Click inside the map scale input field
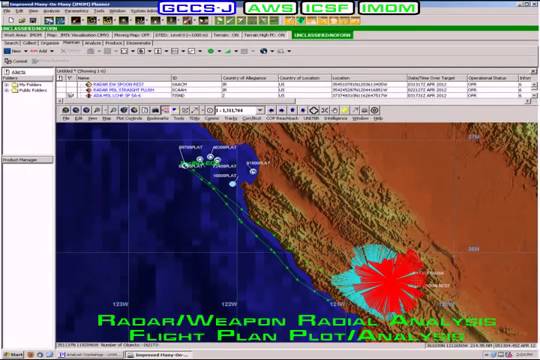Screen dimensions: 540x360 [x=236, y=110]
